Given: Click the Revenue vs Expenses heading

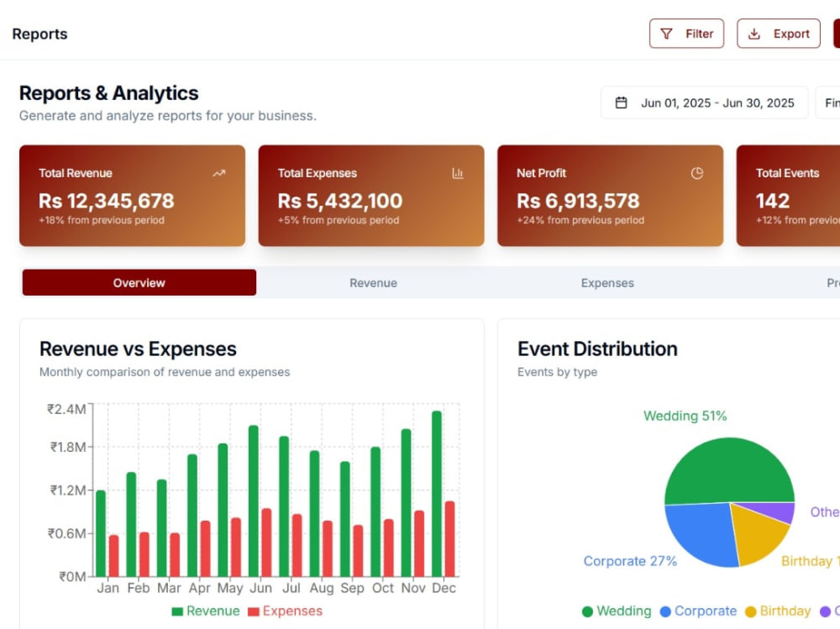Looking at the screenshot, I should click(138, 349).
